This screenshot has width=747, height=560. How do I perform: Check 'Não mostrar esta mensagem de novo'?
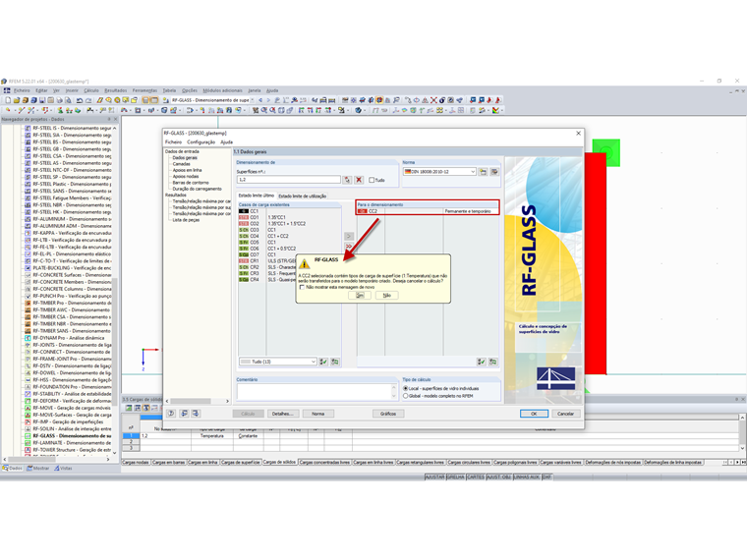click(x=302, y=287)
